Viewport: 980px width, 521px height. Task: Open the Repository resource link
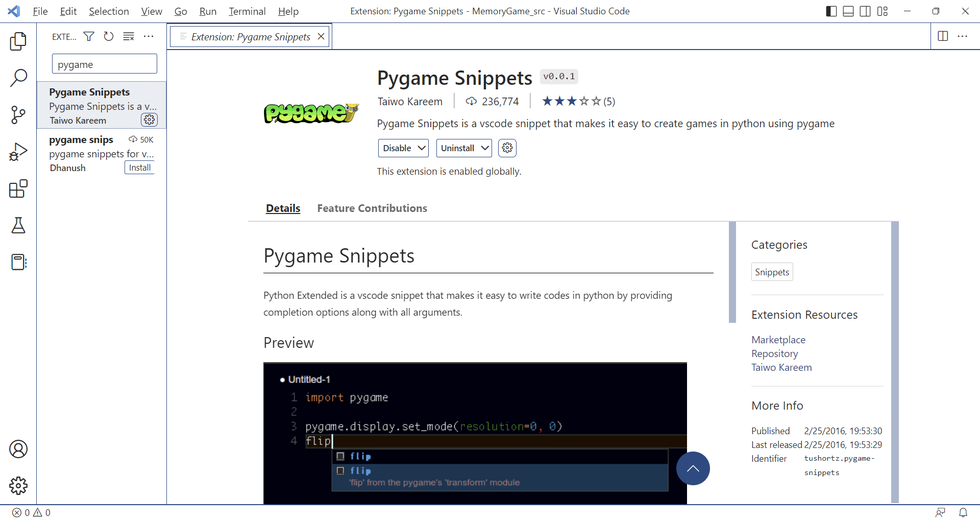[x=774, y=353]
